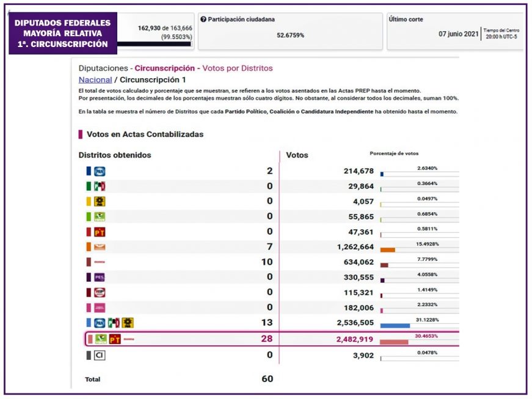Click the purple PES party logo
This screenshot has height=399, width=532.
[100, 277]
